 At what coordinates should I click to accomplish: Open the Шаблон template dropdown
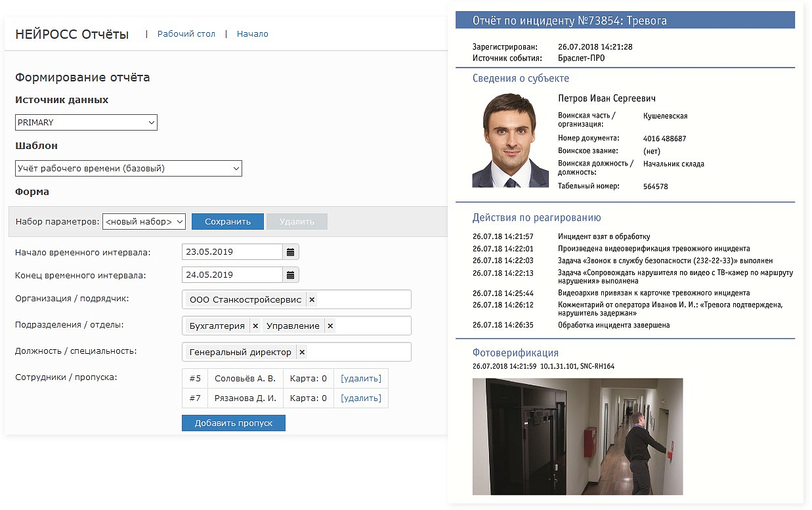(129, 168)
